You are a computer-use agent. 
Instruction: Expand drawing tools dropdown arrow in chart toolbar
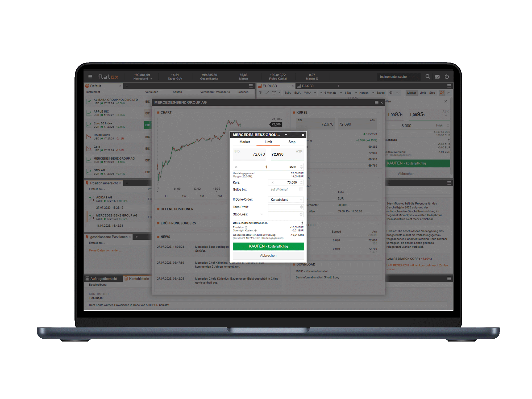point(280,93)
